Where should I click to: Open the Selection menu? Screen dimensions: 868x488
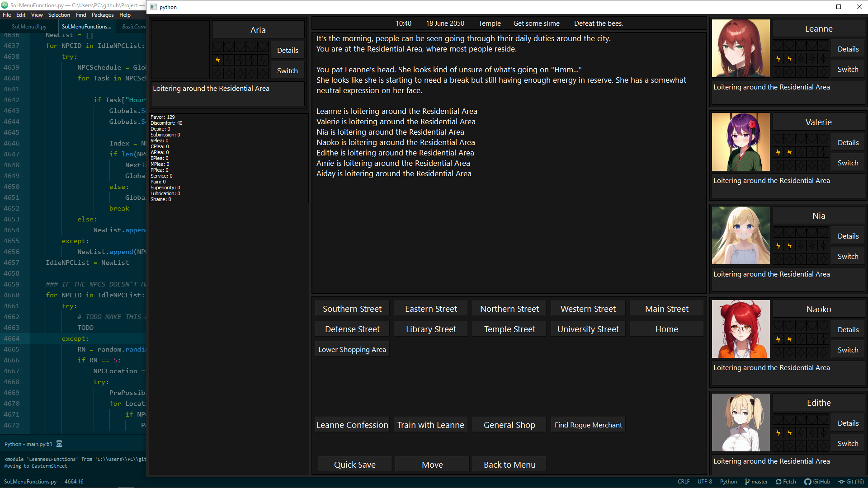pyautogui.click(x=59, y=15)
